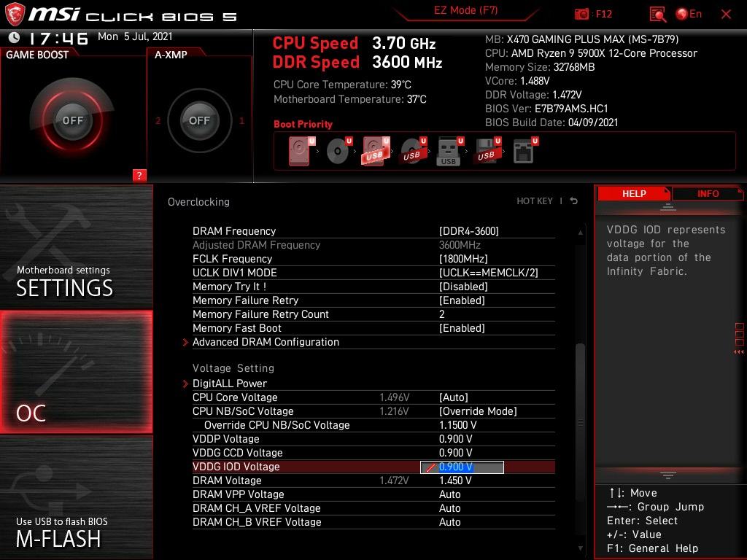The image size is (747, 560).
Task: Switch to the INFO tab
Action: click(708, 193)
